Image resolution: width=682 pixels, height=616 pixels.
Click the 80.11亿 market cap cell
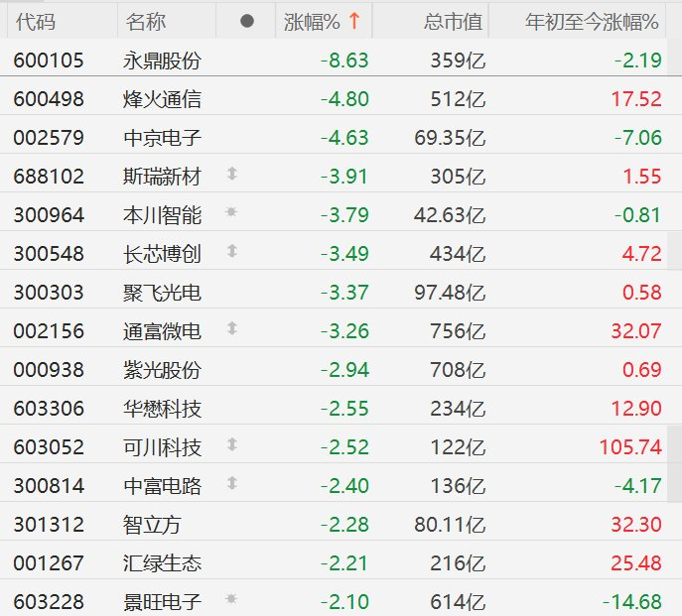coord(450,525)
